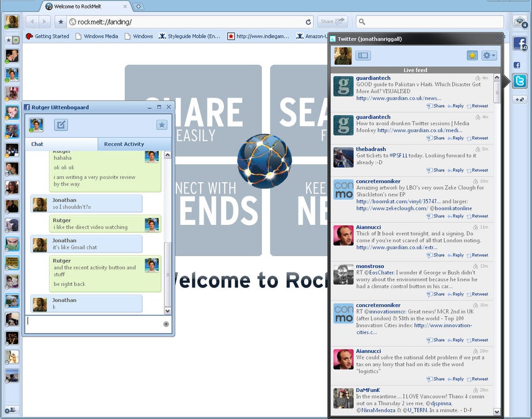This screenshot has height=419, width=532.
Task: Click the RockMelt globe logo on landing page
Action: click(264, 161)
